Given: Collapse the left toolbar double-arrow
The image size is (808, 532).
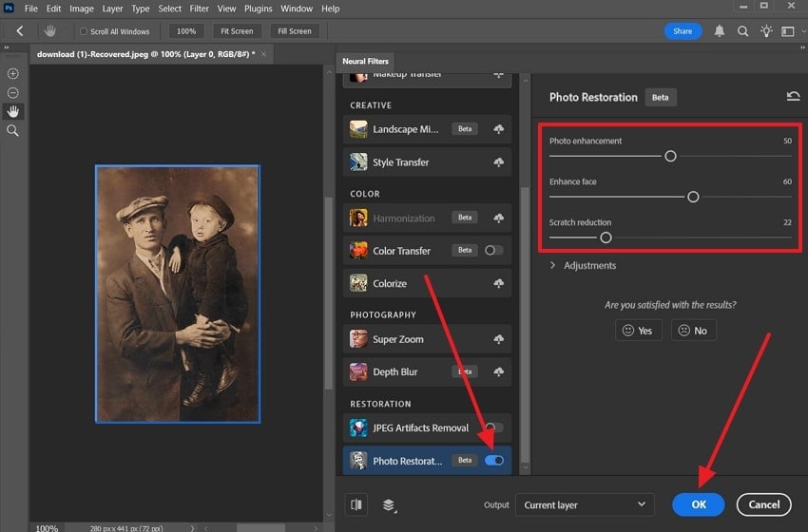Looking at the screenshot, I should (x=7, y=47).
